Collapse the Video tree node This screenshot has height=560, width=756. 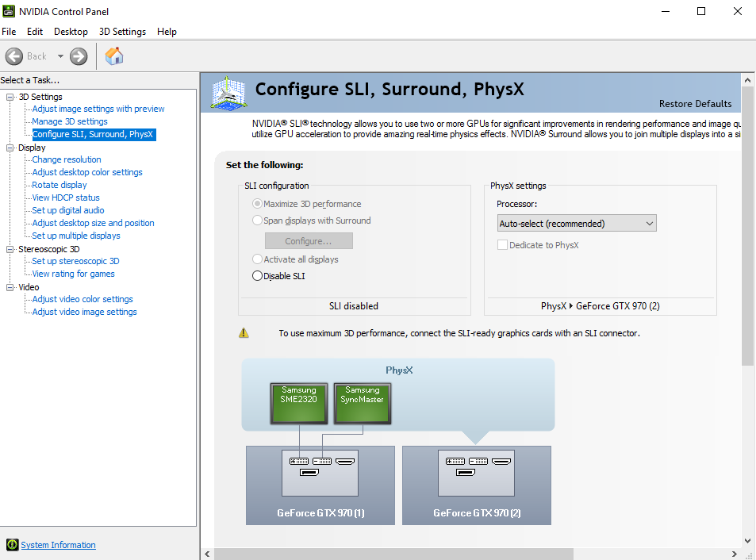[10, 287]
